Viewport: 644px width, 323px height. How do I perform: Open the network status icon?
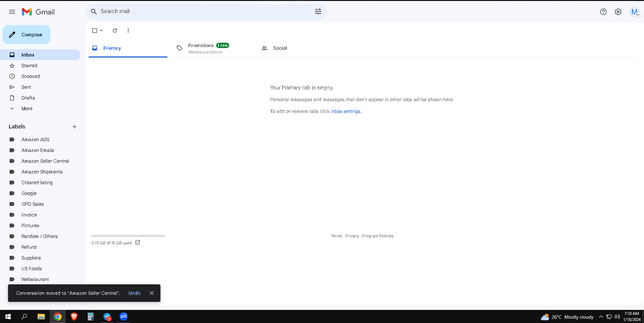(x=609, y=317)
